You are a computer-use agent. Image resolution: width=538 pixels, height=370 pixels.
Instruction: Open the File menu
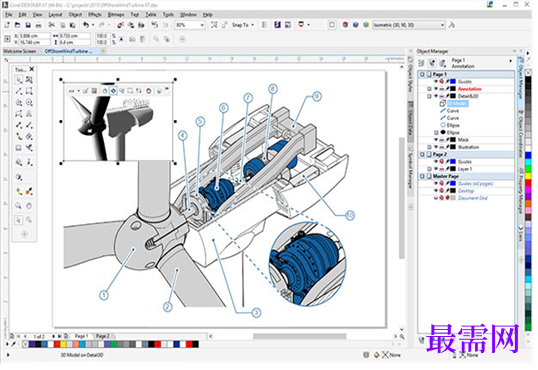[9, 14]
